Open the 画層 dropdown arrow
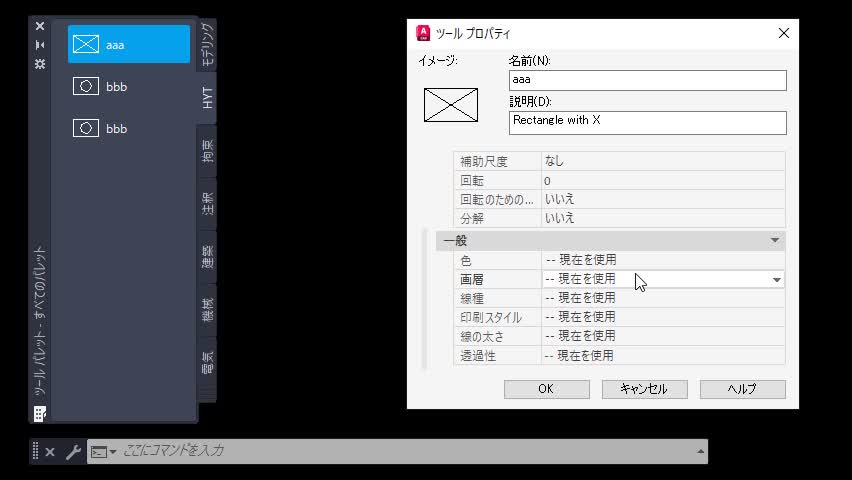This screenshot has width=852, height=480. pos(776,280)
